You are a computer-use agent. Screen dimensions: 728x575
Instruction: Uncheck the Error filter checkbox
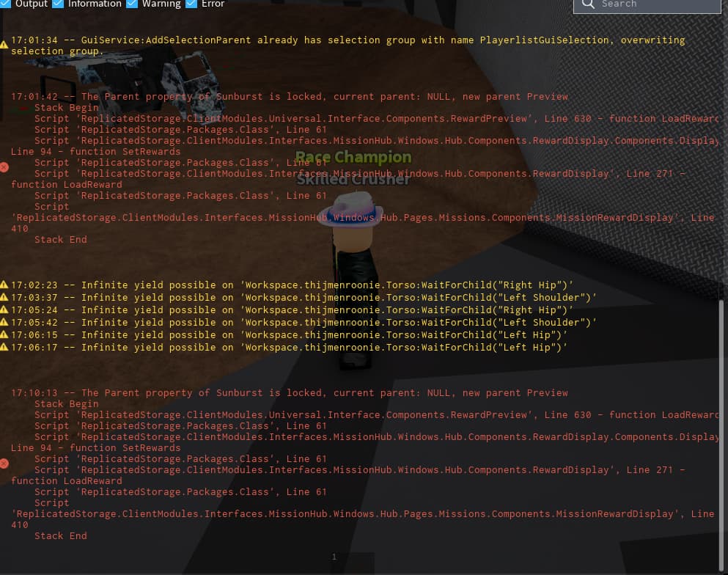tap(191, 4)
